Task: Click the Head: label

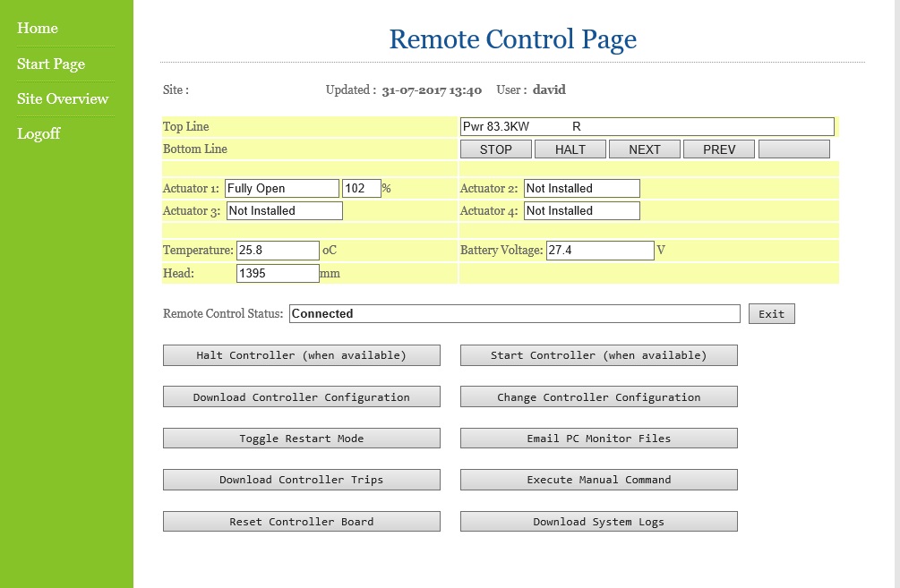Action: [x=178, y=273]
